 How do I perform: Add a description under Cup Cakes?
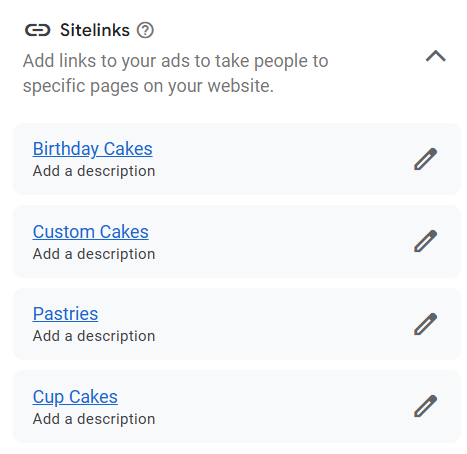click(x=94, y=419)
